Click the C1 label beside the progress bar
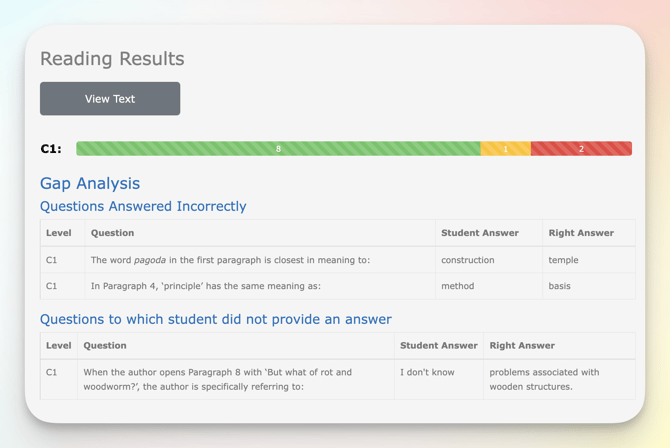Screen dimensions: 670x448 (51, 149)
